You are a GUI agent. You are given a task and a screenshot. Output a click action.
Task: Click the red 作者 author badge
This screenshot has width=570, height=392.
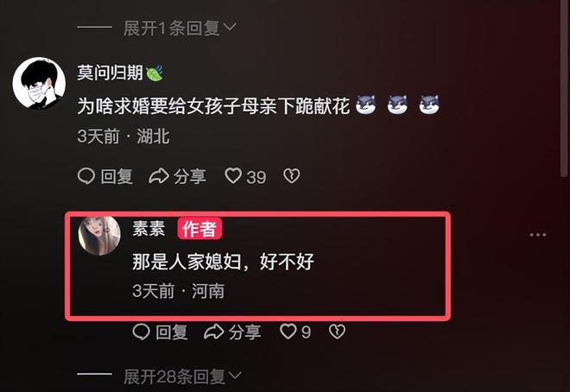pos(199,229)
